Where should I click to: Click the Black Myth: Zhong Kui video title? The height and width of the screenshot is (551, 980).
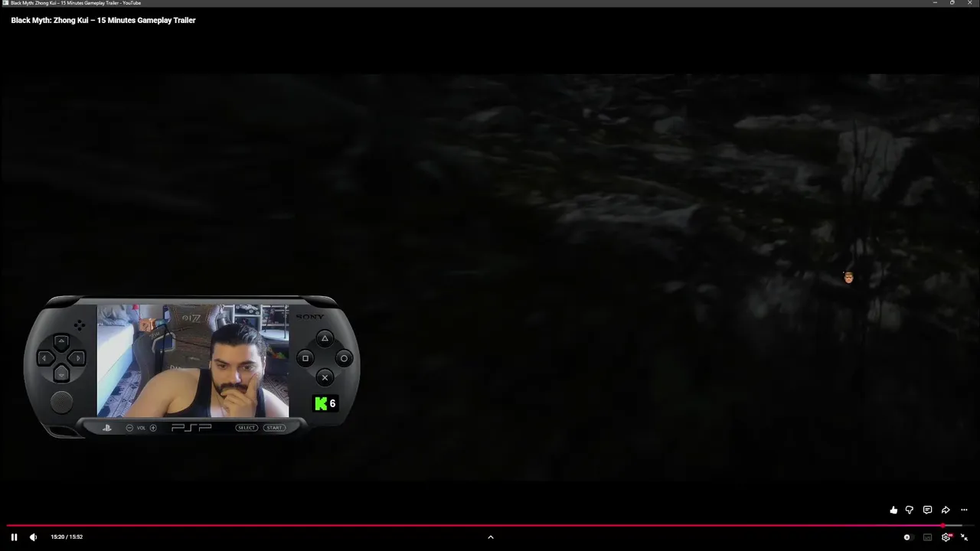pos(103,21)
